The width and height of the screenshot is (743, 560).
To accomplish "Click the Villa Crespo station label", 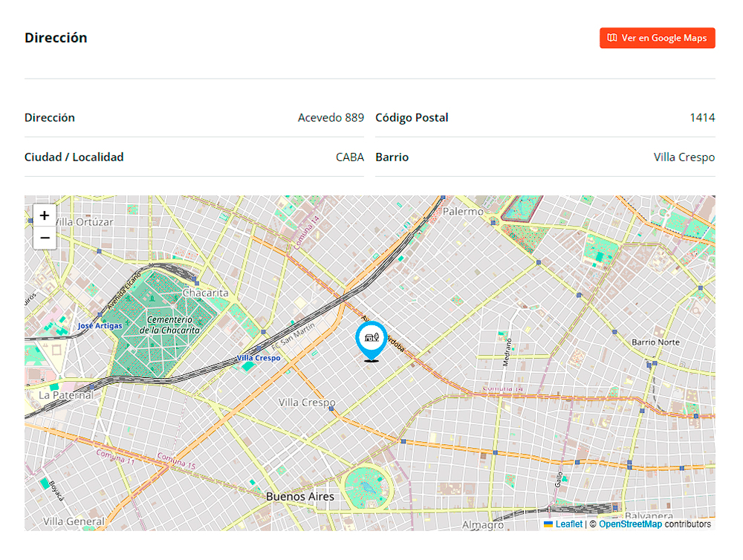I will 259,358.
